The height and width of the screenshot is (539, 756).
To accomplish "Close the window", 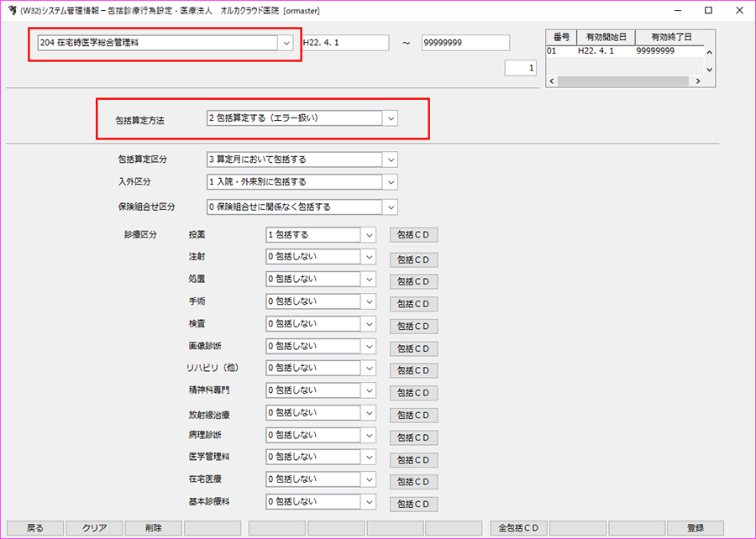I will [x=739, y=10].
